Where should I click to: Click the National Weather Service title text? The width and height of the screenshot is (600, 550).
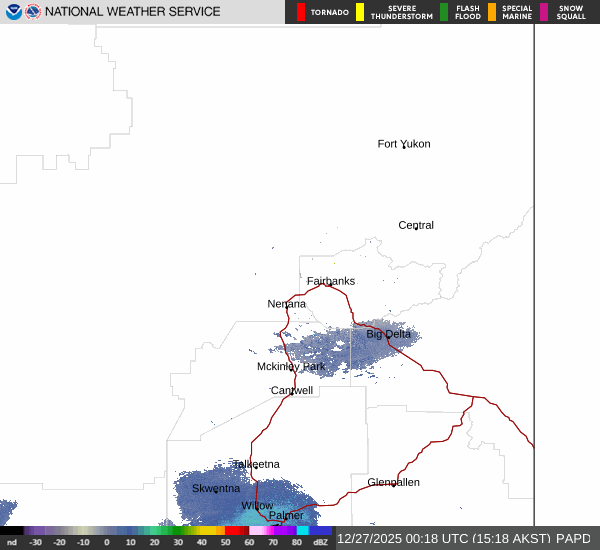[134, 12]
